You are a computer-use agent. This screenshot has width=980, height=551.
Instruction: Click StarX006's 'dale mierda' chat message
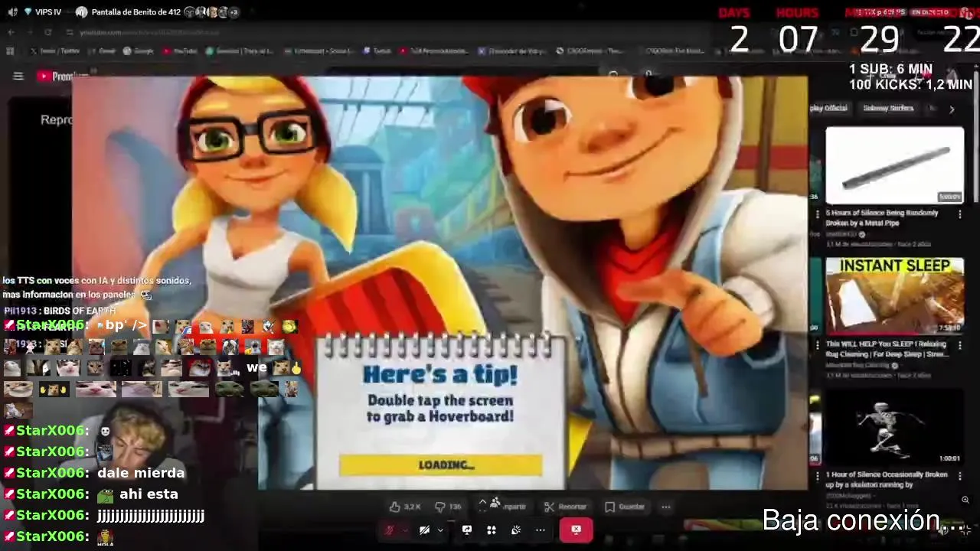coord(141,473)
